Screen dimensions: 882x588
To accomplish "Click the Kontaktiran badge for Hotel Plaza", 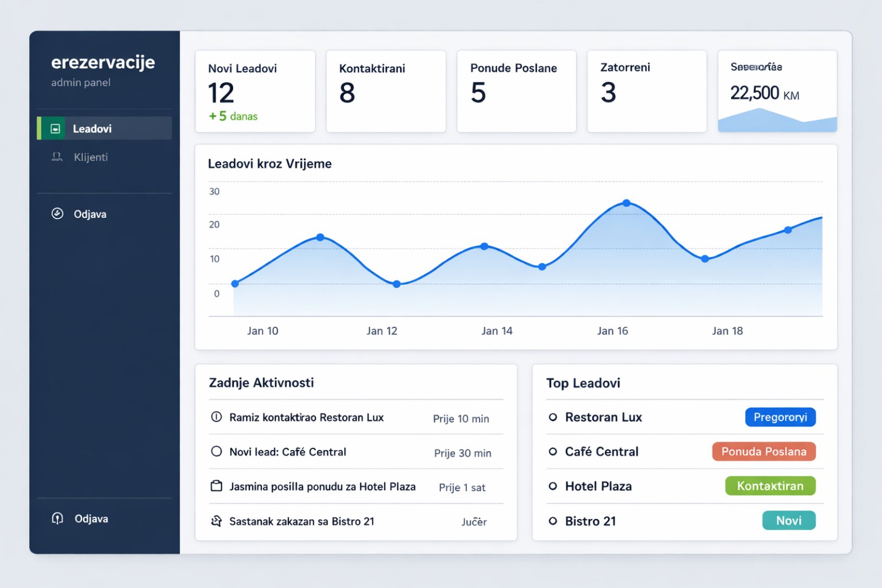I will point(770,486).
